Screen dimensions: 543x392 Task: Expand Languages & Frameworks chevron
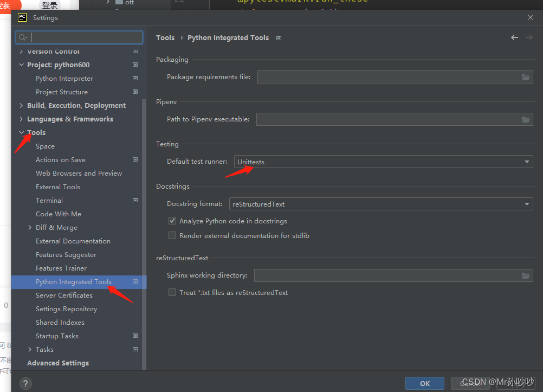(21, 119)
